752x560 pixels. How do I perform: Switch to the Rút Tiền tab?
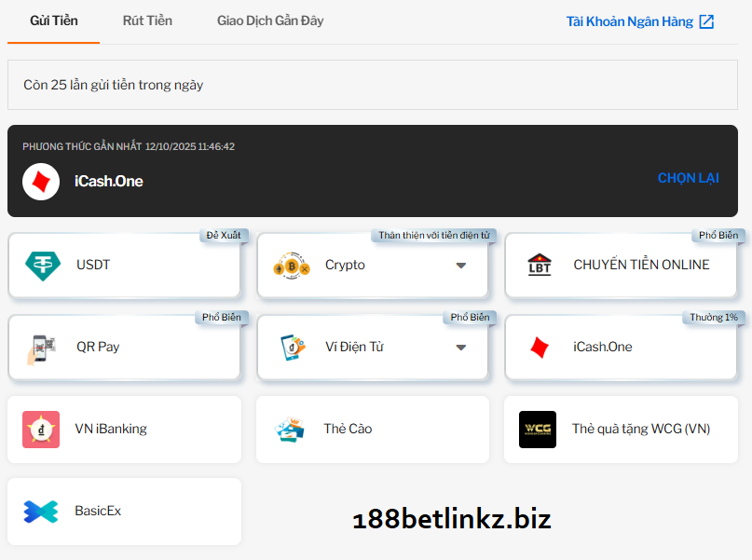[147, 20]
